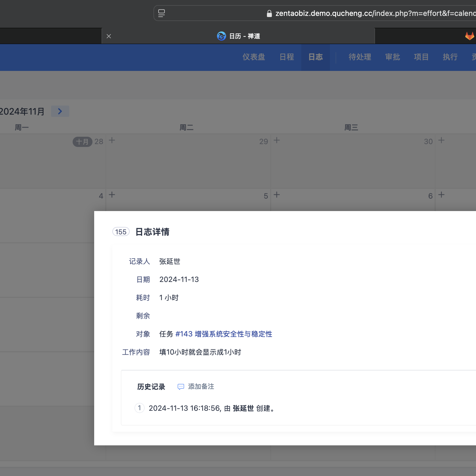
Task: Navigate to the 执行 execution menu
Action: (450, 57)
